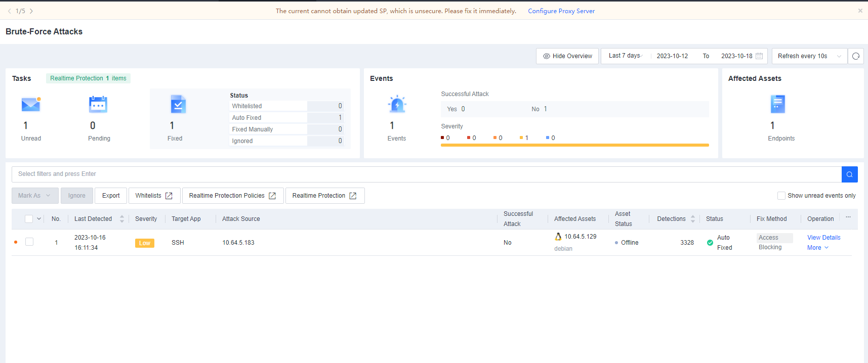Viewport: 868px width, 363px height.
Task: Click the Pending calendar icon
Action: click(x=98, y=105)
